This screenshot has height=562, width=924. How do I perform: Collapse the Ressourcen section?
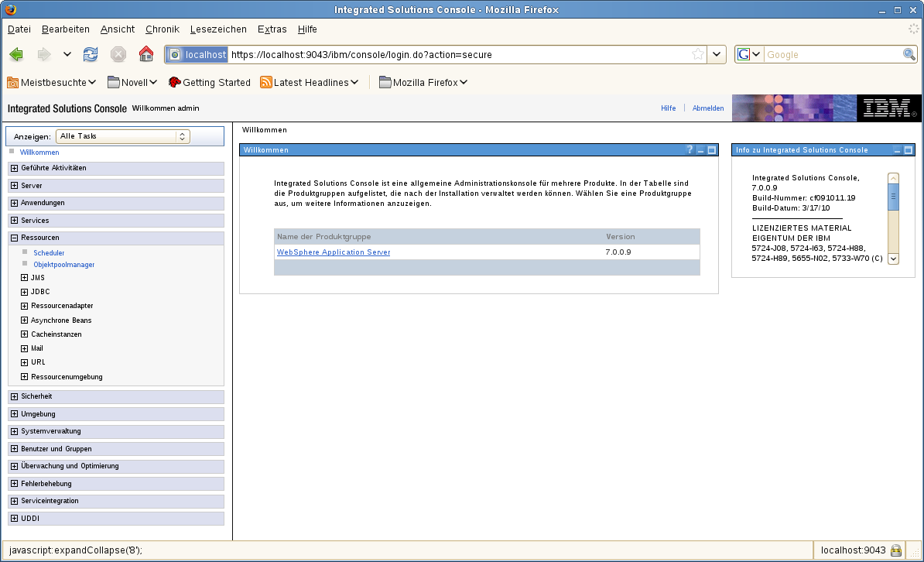(x=14, y=238)
